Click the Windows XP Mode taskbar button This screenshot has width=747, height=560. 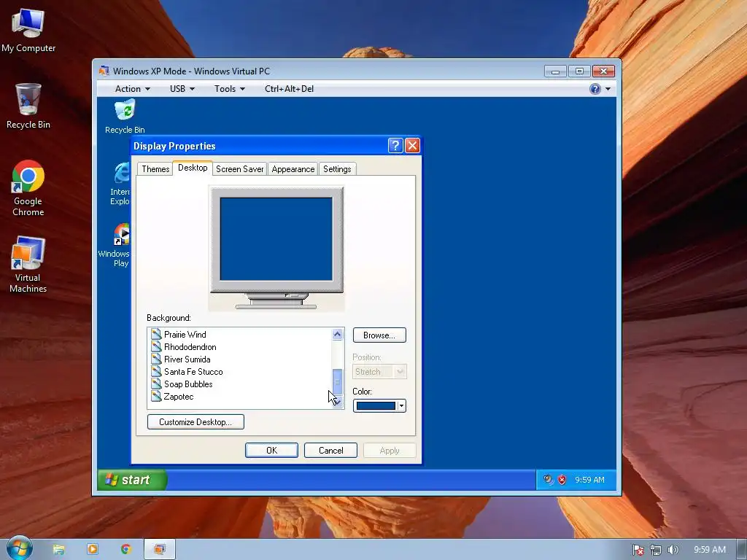[x=160, y=549]
